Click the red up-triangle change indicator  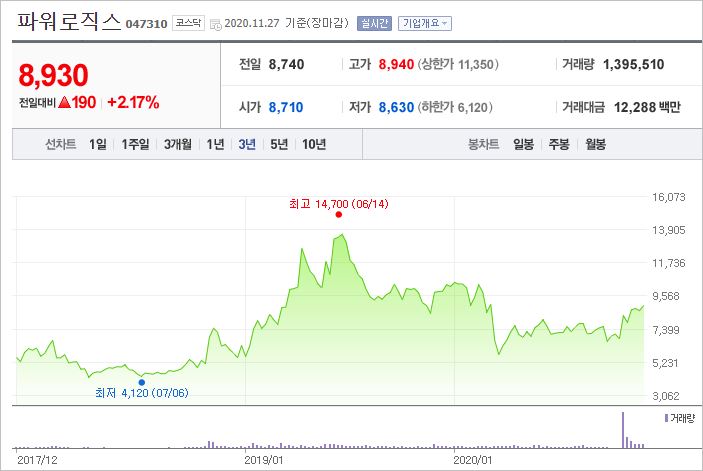click(65, 103)
